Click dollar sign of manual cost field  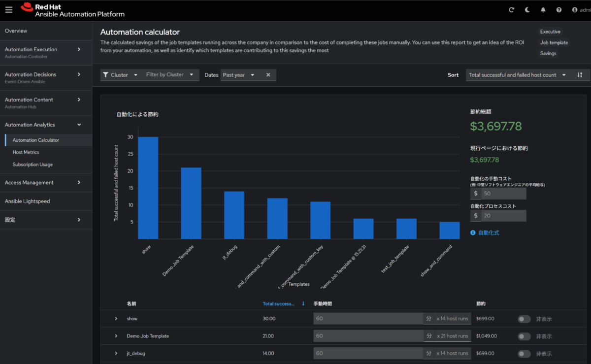coord(476,194)
